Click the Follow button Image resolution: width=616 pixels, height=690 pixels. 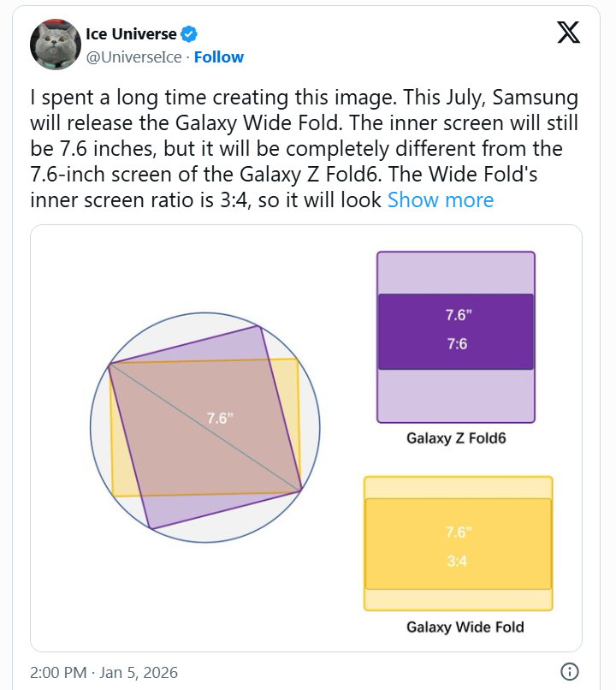(x=219, y=57)
